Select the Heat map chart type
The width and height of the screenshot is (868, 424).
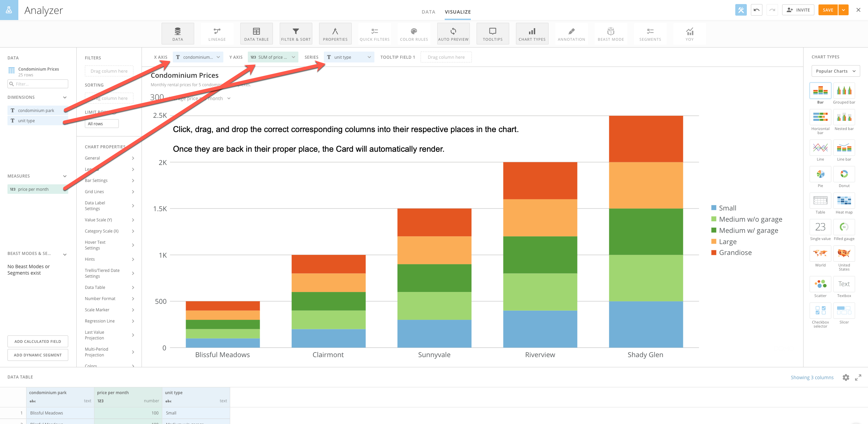[844, 201]
